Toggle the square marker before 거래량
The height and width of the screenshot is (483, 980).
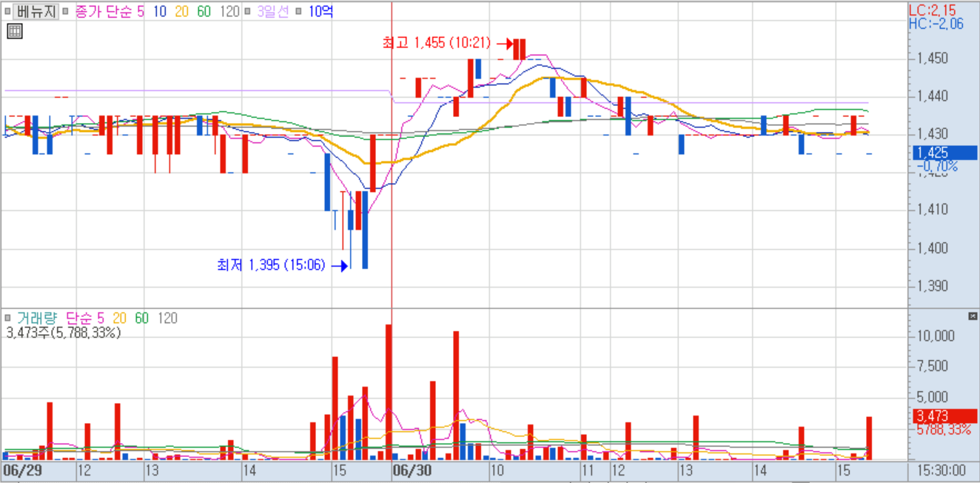(7, 318)
